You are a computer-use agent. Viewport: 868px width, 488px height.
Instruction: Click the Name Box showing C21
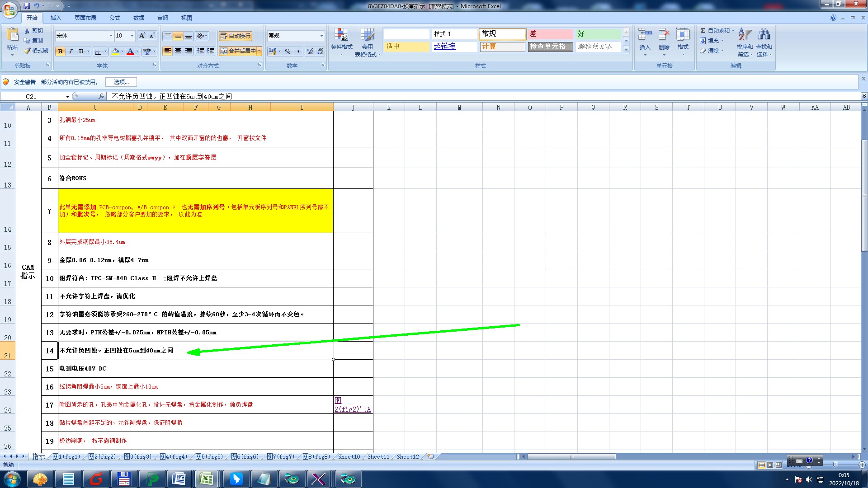click(32, 97)
